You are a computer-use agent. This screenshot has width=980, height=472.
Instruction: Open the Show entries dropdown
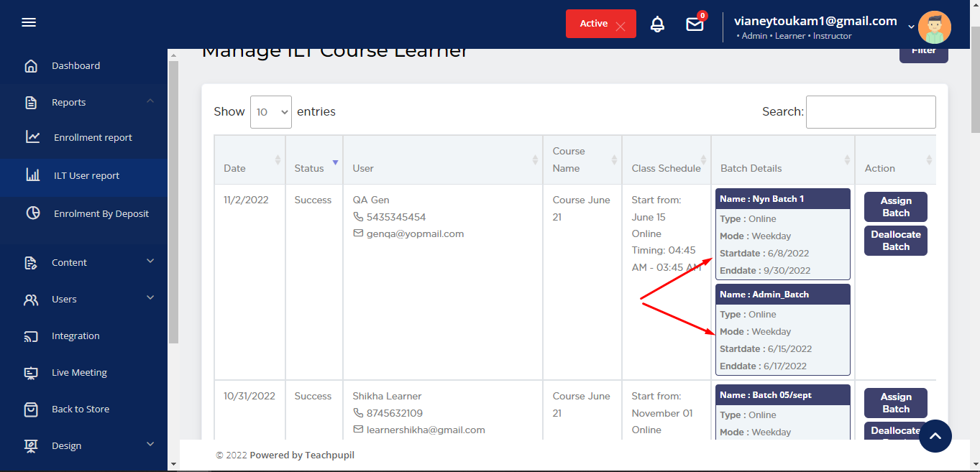pyautogui.click(x=270, y=112)
